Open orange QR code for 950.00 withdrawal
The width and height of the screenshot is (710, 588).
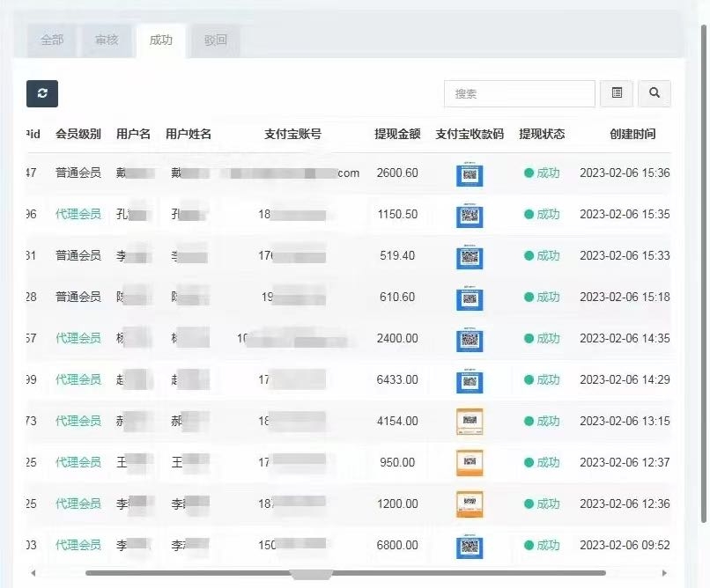tap(470, 462)
